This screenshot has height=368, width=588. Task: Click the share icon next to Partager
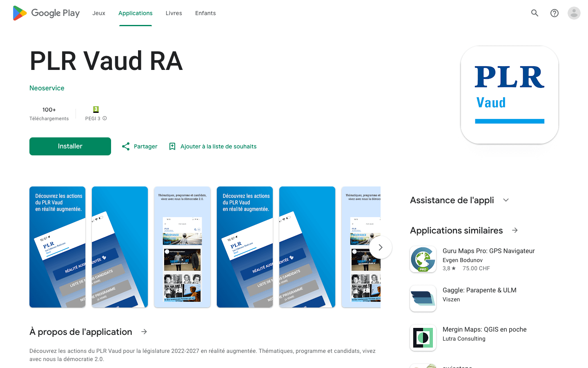(125, 146)
